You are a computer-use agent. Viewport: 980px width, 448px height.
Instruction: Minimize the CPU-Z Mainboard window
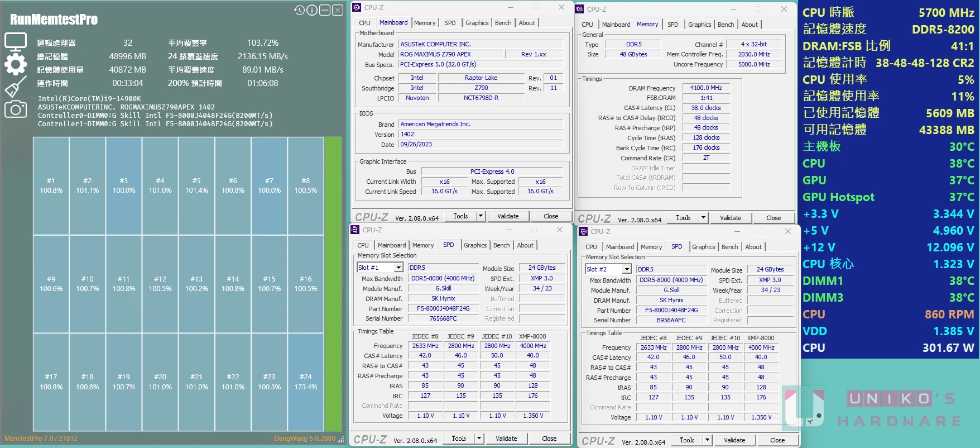point(511,7)
